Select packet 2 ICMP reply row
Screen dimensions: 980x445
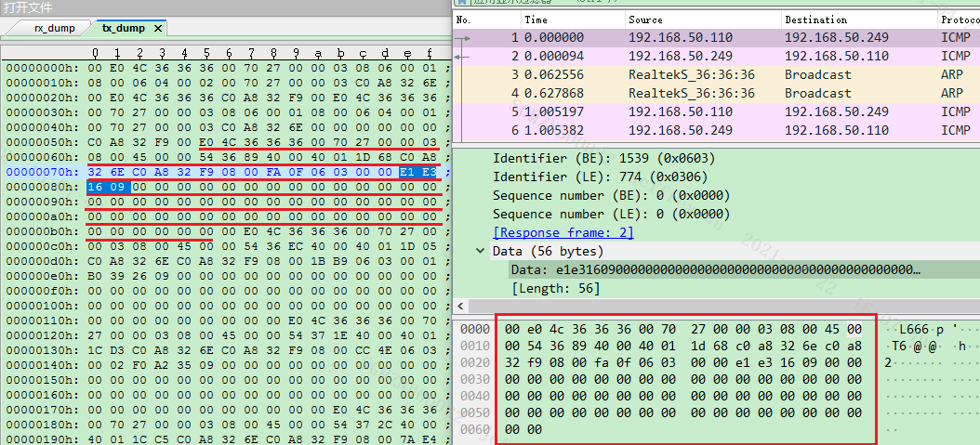pos(694,56)
